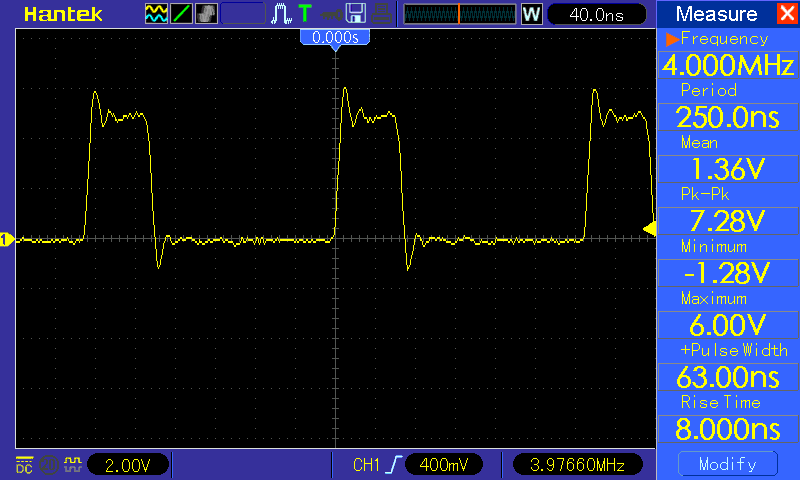Click the 2.00V vertical scale readout

click(x=128, y=465)
